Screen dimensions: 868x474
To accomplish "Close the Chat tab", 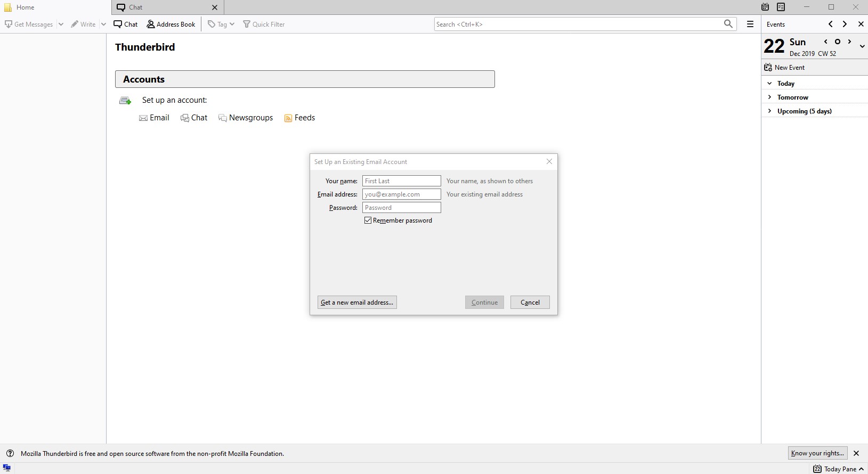I will pyautogui.click(x=215, y=7).
